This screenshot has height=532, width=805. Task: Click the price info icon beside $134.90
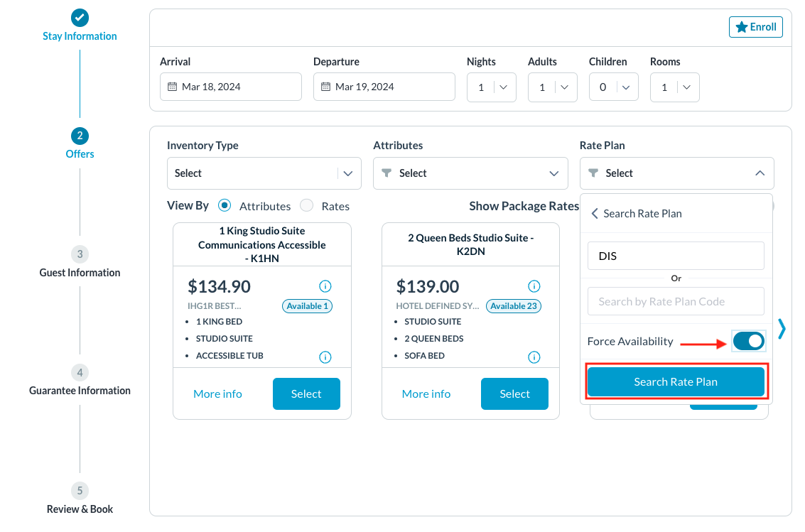point(325,286)
